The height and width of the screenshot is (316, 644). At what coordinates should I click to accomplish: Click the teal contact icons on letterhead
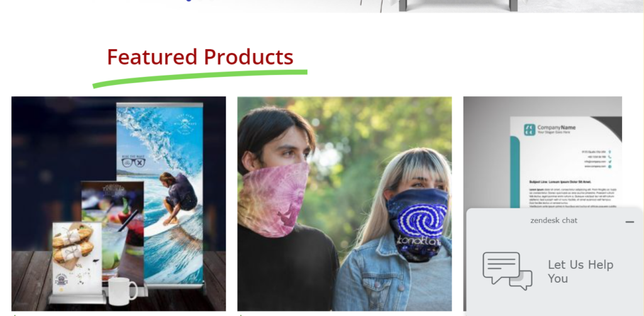pyautogui.click(x=609, y=159)
